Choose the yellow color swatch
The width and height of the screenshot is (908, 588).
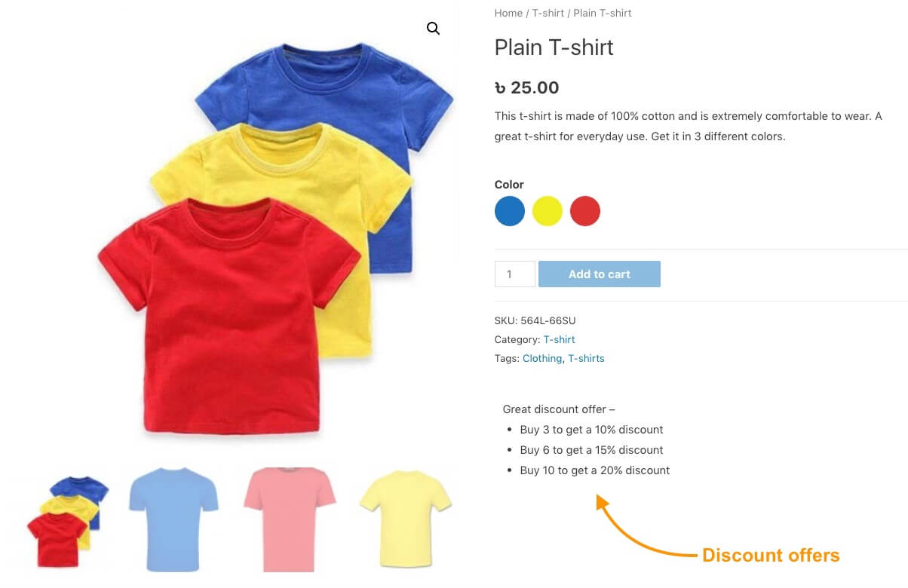point(548,211)
